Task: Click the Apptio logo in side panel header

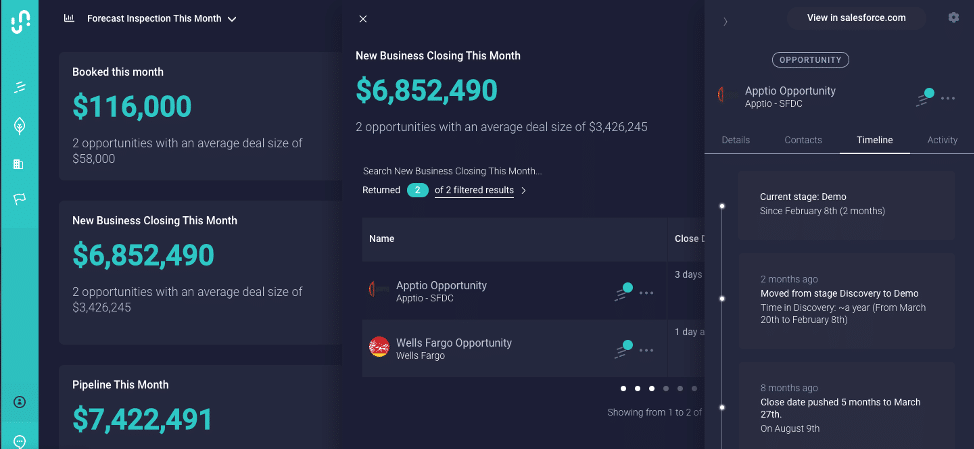Action: click(x=726, y=96)
